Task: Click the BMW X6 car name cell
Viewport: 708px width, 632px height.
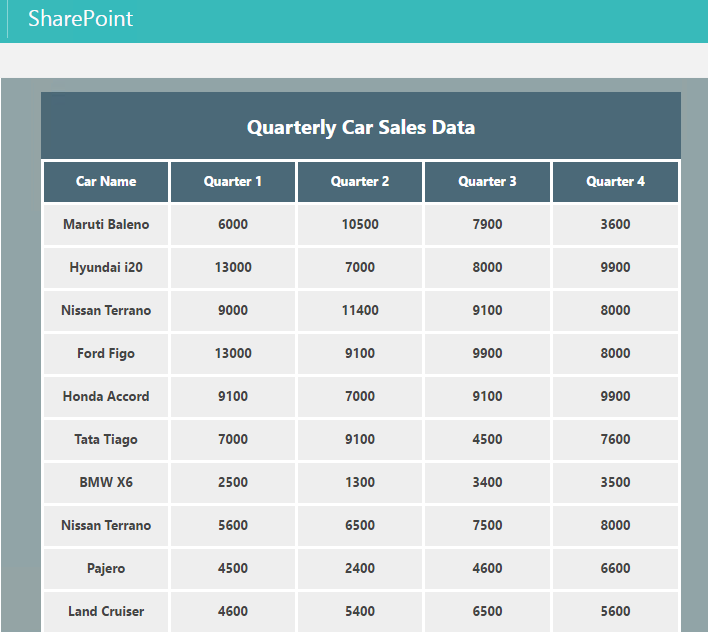Action: click(x=106, y=482)
